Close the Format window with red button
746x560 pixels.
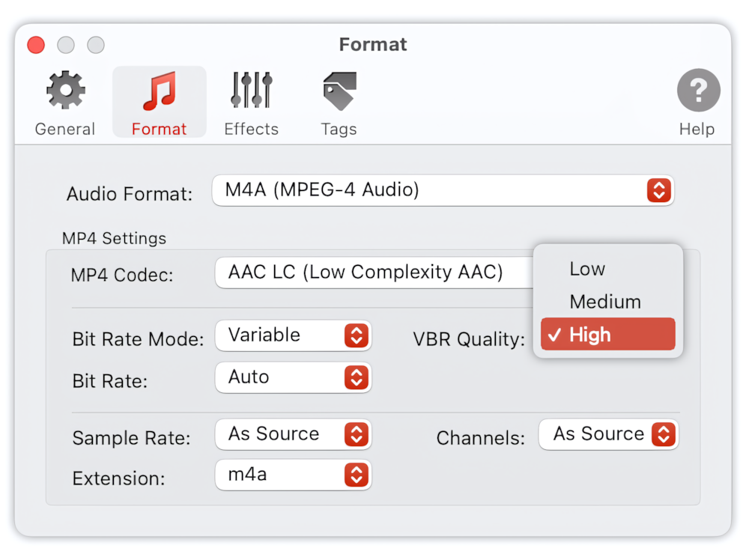click(x=36, y=45)
